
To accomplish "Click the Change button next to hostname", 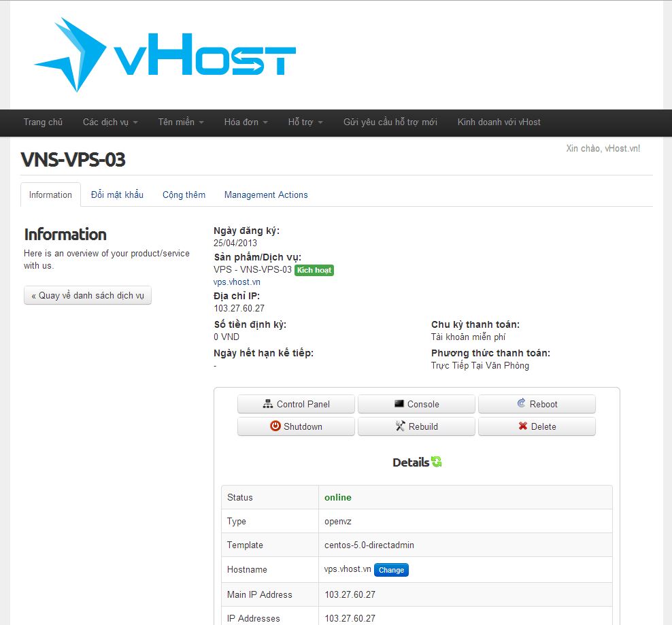I will click(391, 570).
